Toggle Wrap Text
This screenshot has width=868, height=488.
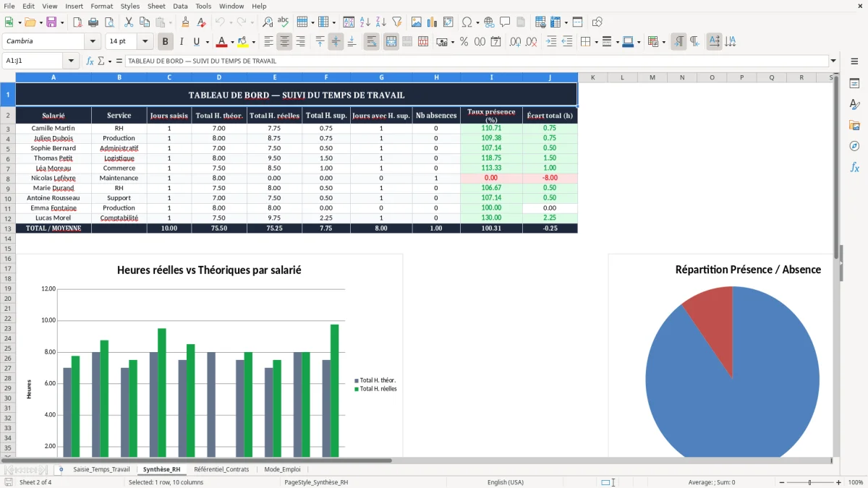click(371, 42)
